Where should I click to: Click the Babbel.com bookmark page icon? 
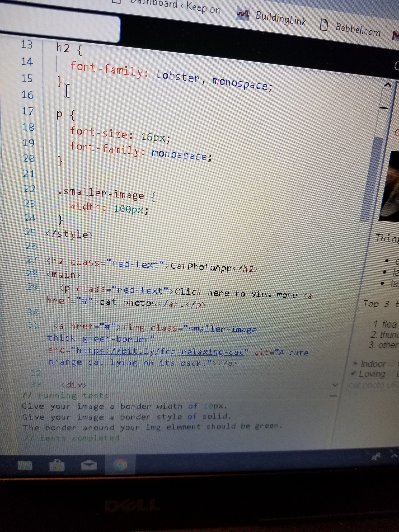pos(324,25)
